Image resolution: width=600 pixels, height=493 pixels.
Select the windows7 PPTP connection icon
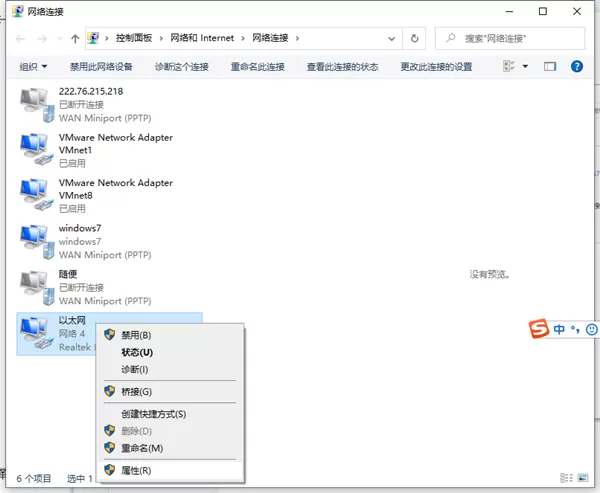(37, 242)
